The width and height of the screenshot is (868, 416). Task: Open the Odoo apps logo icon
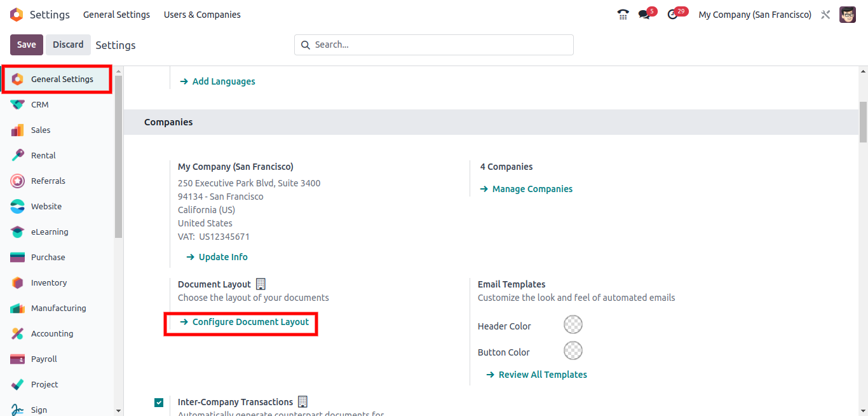tap(17, 15)
